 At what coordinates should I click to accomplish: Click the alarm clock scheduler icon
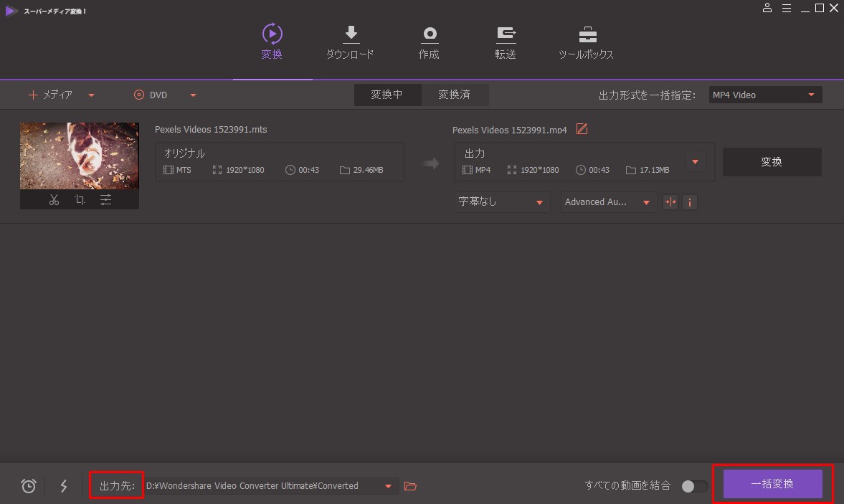[x=29, y=486]
